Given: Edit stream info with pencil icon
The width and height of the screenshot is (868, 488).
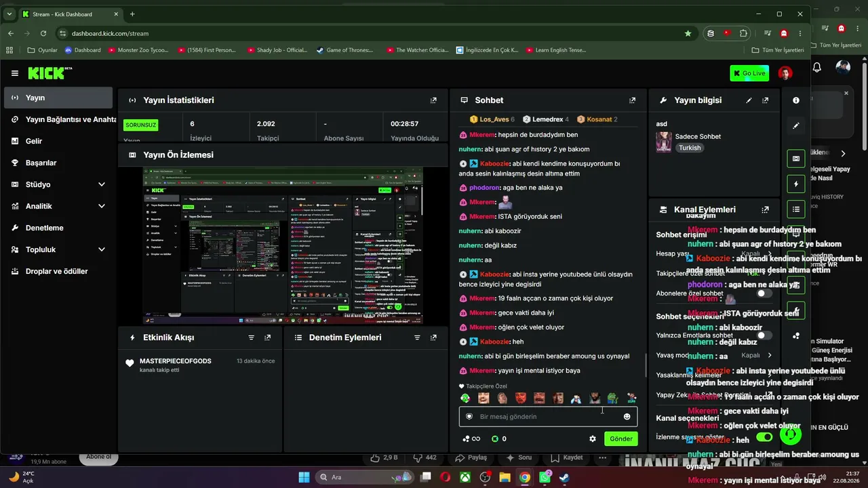Looking at the screenshot, I should coord(749,100).
